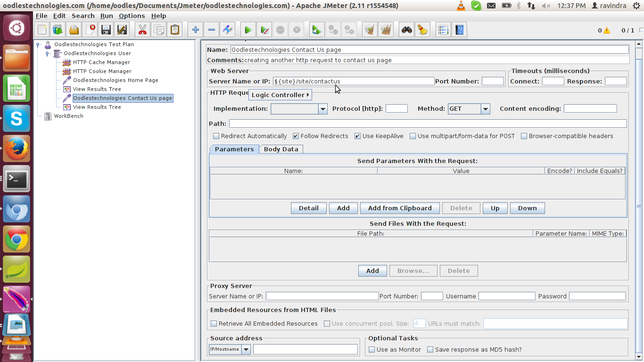Click the Up button
Screen dimensions: 644x362
(x=495, y=208)
